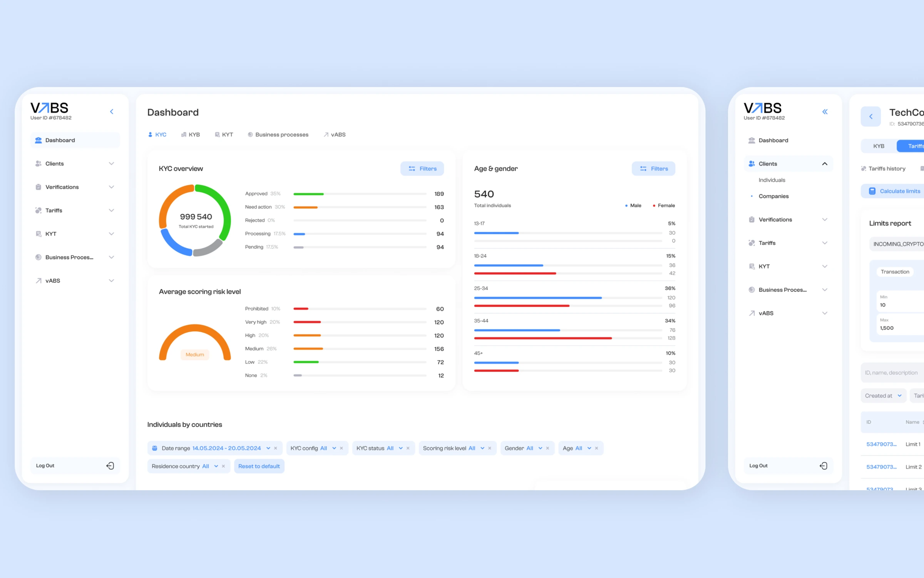This screenshot has width=924, height=578.
Task: Expand Clients menu in left sidebar
Action: pyautogui.click(x=75, y=164)
